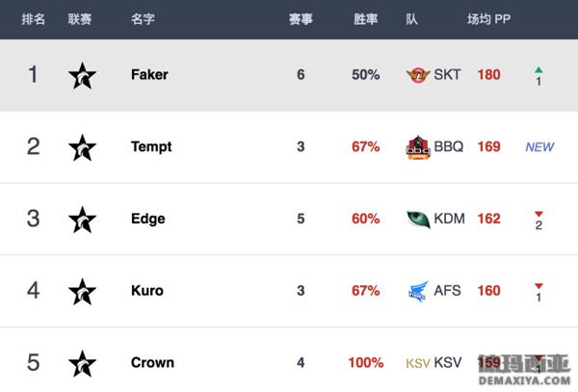578x392 pixels.
Task: Sort by the 场均 PP column header
Action: click(488, 19)
